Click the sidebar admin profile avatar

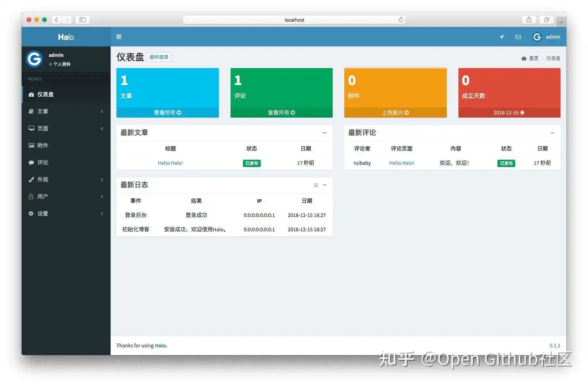point(34,59)
